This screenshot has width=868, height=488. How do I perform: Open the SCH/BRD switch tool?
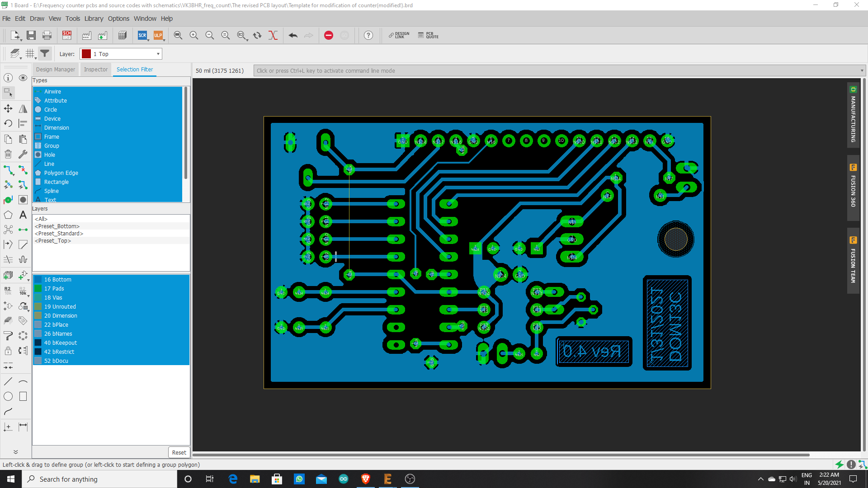[x=66, y=35]
